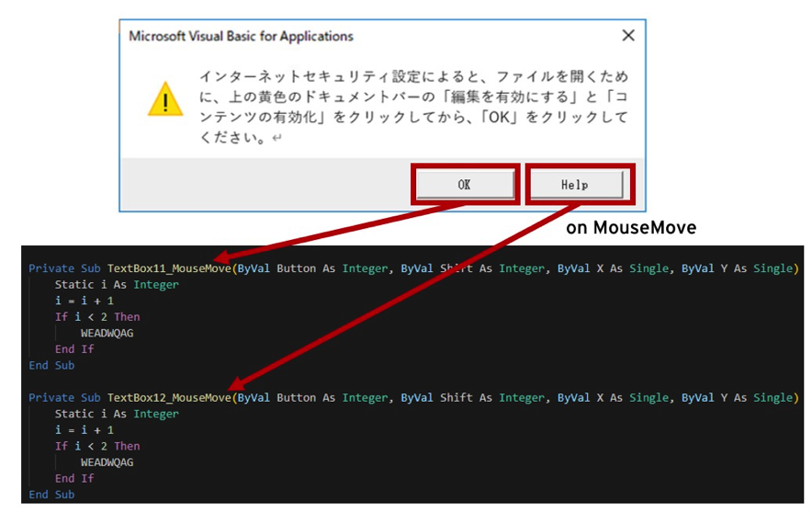Screen dimensions: 812x513
Task: Click TextBox11_MouseMove procedure name in code
Action: tap(169, 268)
